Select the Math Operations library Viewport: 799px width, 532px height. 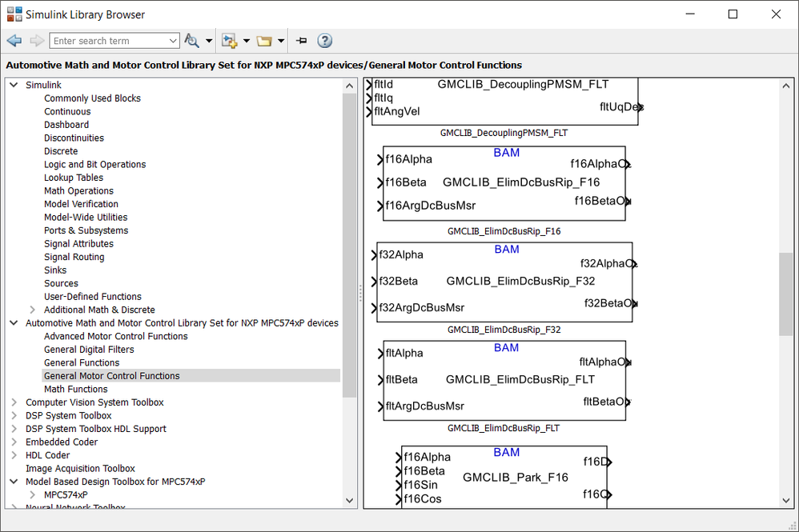point(78,191)
